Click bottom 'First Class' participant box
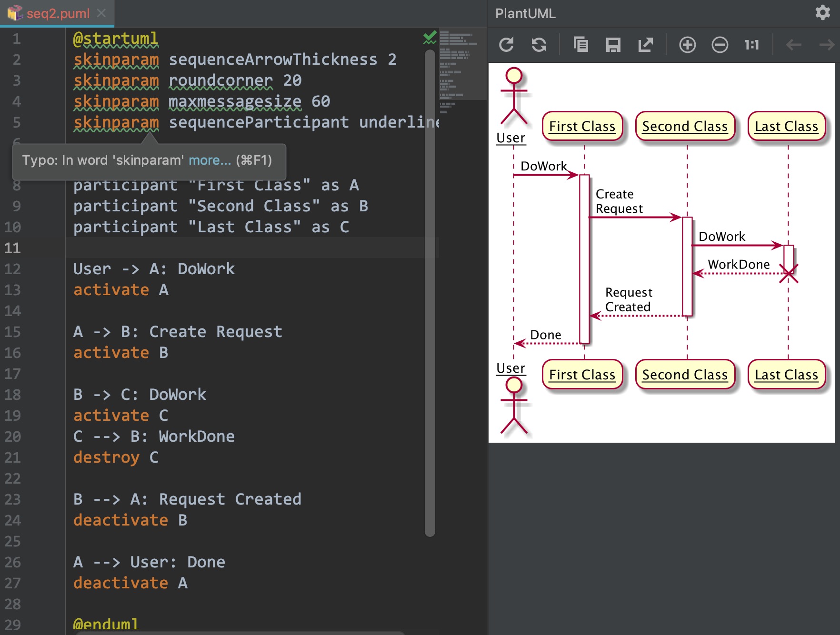The height and width of the screenshot is (635, 840). 582,375
